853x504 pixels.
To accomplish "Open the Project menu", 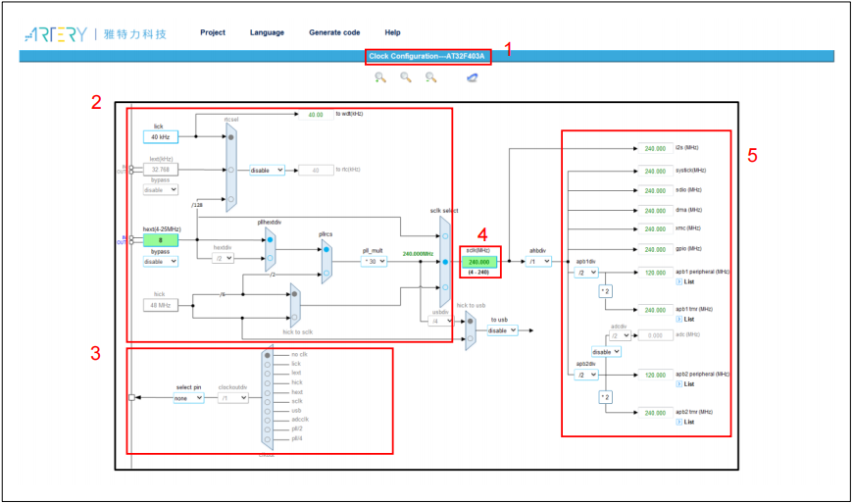I will (213, 32).
